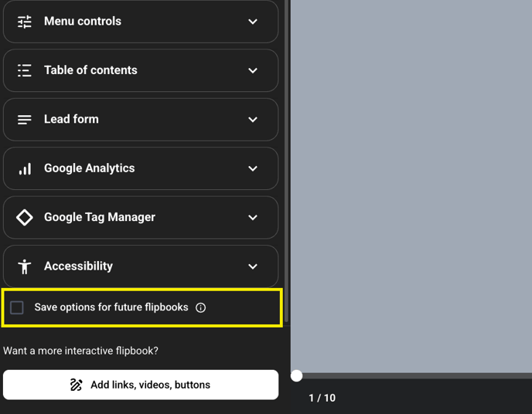
Task: Open the Lead form section title
Action: (71, 119)
